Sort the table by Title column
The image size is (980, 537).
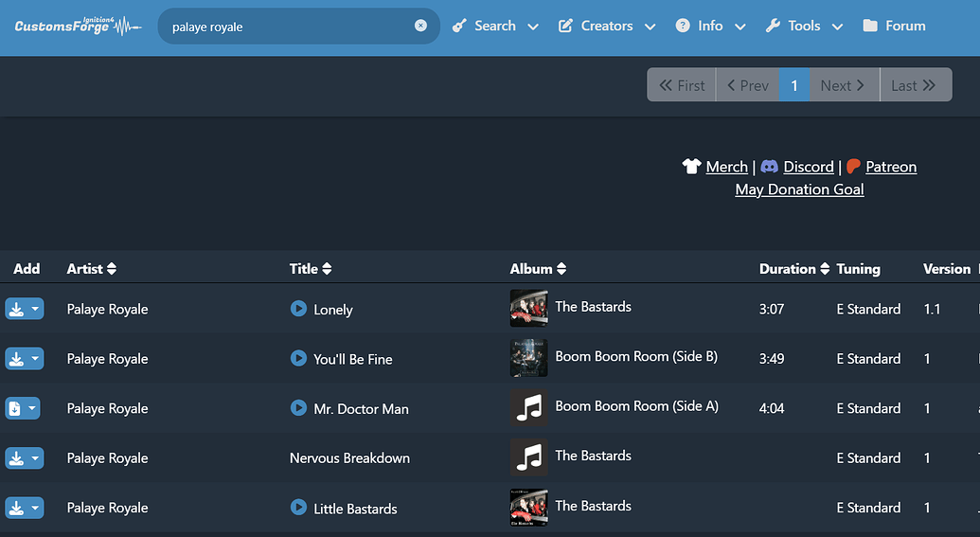pyautogui.click(x=311, y=269)
